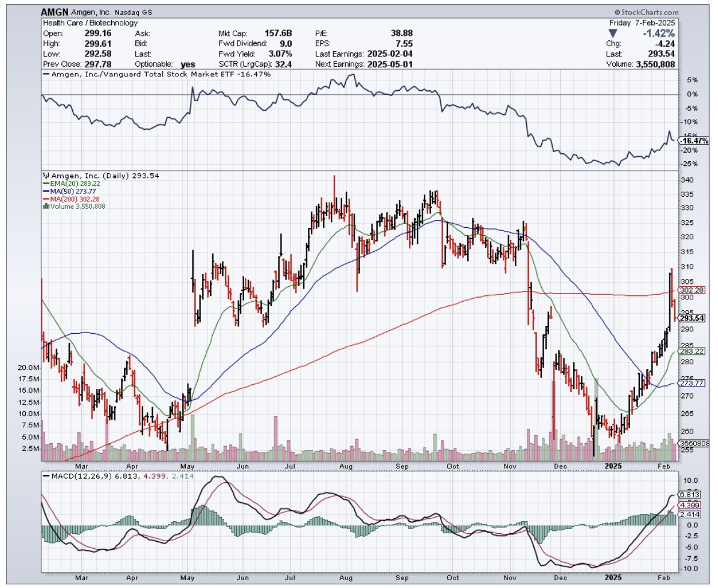The image size is (718, 588).
Task: Click the -16.47% relative strength axis tag
Action: click(x=692, y=141)
